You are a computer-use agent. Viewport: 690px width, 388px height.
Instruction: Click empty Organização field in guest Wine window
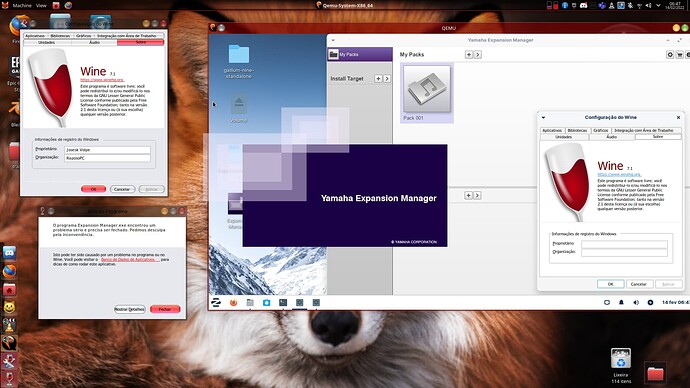[624, 252]
